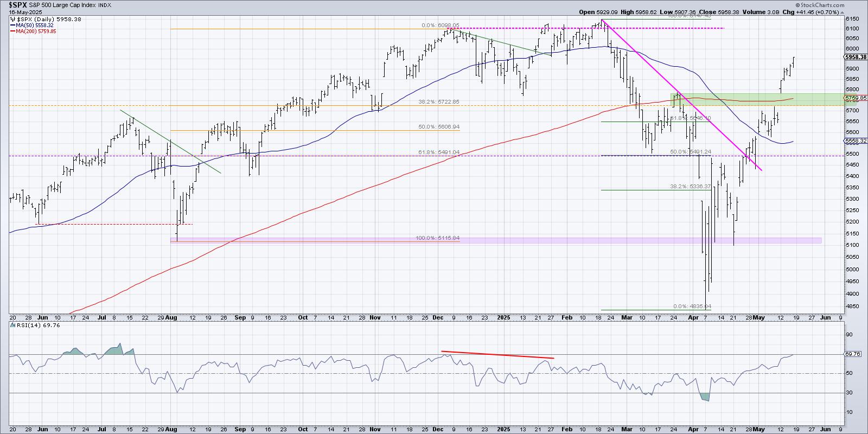
Task: Click the 5759.85 MA(200) price axis tag
Action: [856, 98]
